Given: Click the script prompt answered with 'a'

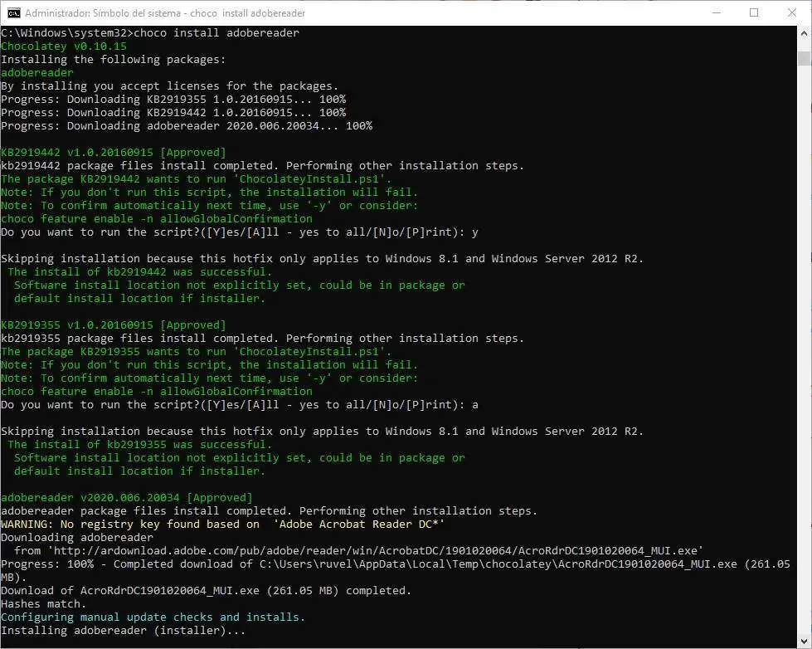Looking at the screenshot, I should tap(240, 404).
